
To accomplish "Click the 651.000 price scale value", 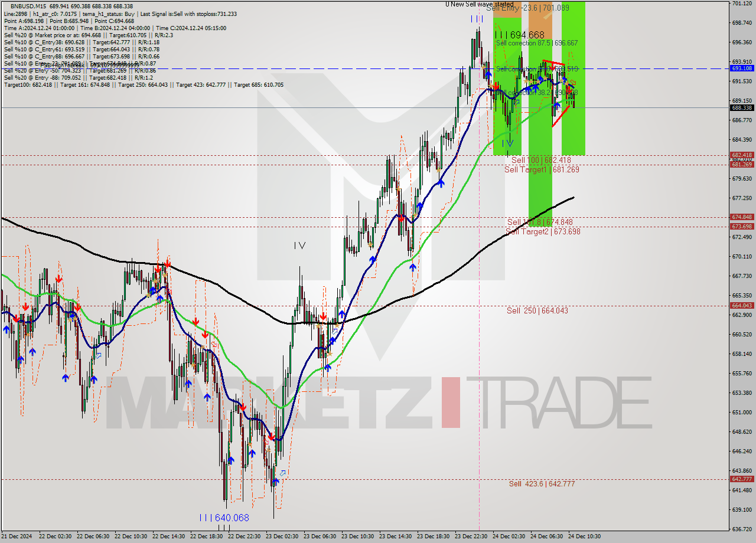I will click(742, 413).
